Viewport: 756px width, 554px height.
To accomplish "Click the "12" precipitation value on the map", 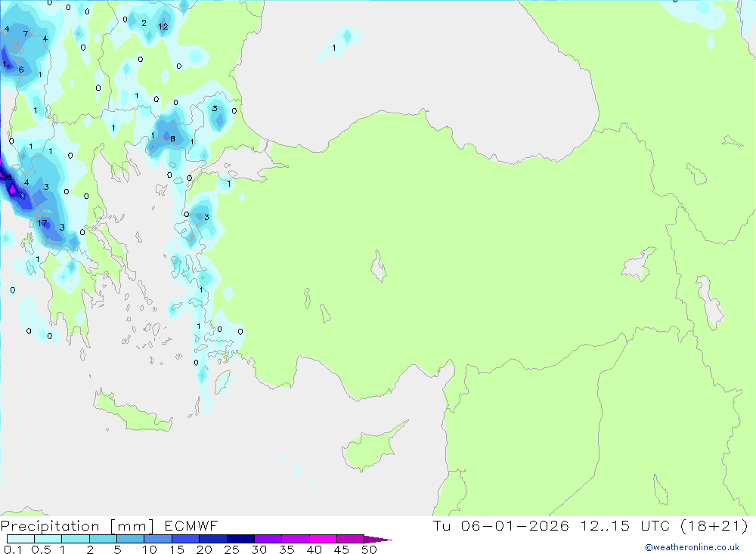I will click(163, 26).
